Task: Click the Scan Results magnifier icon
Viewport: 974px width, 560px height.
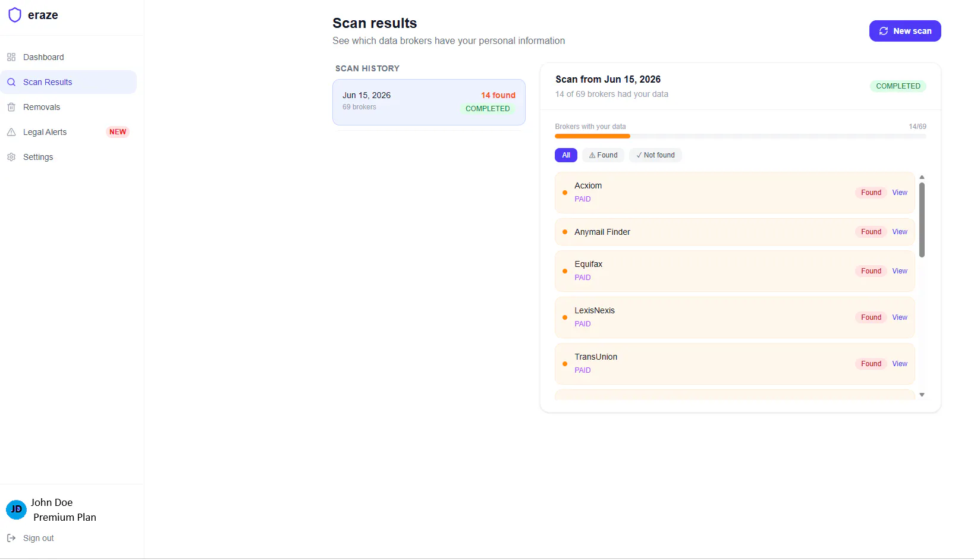Action: 11,82
